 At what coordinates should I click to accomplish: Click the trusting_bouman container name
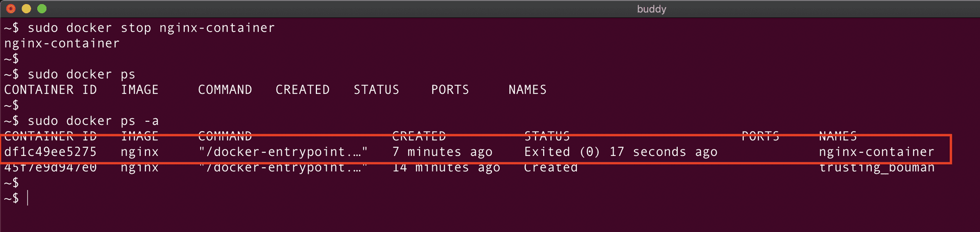[x=876, y=168]
